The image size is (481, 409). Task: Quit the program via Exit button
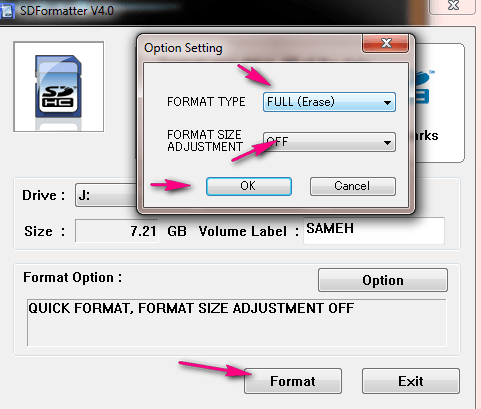point(411,381)
